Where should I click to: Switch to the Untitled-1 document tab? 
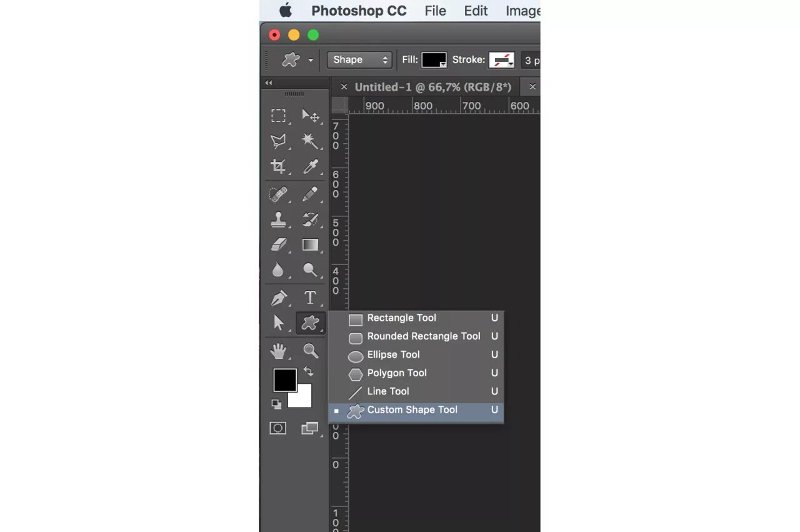pyautogui.click(x=433, y=87)
